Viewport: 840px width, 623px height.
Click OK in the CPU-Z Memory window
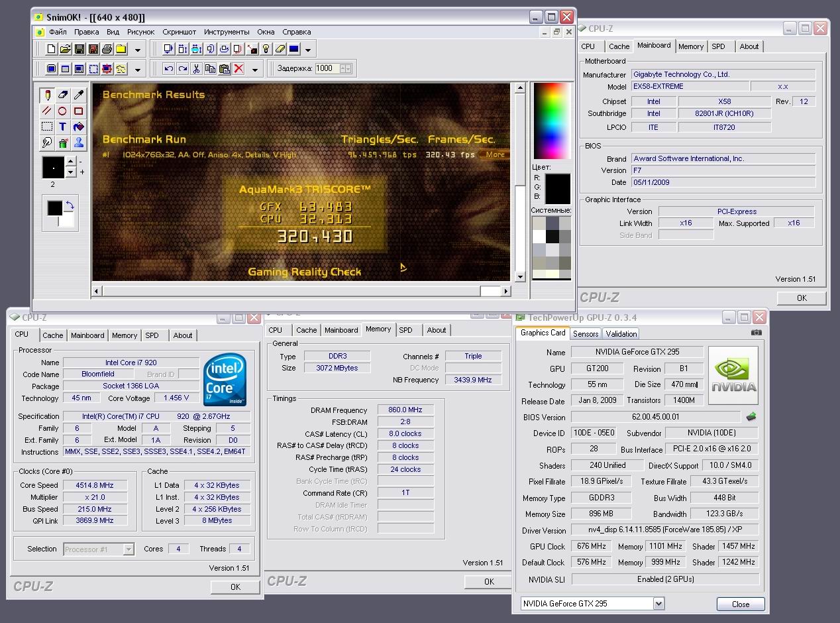pyautogui.click(x=489, y=581)
